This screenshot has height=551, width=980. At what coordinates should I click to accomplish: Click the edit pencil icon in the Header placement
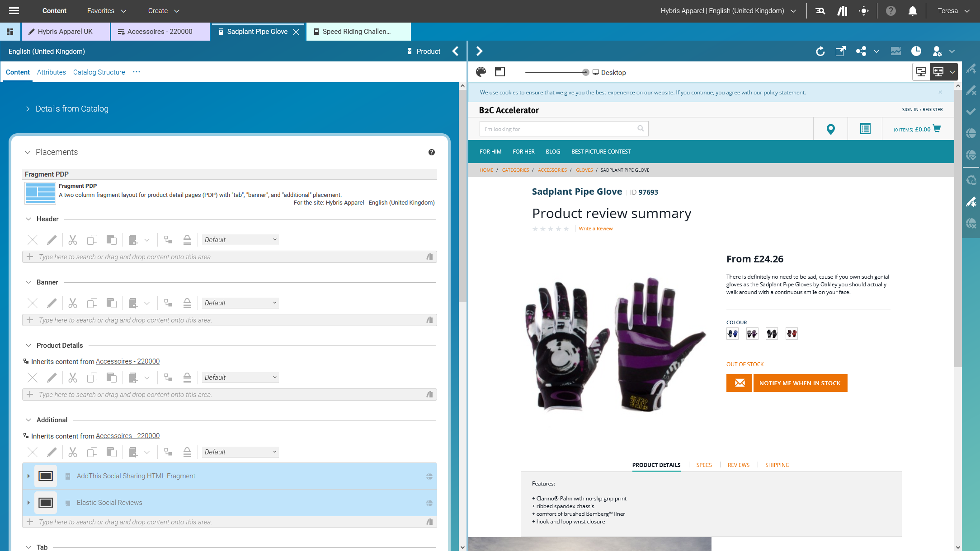pos(52,239)
